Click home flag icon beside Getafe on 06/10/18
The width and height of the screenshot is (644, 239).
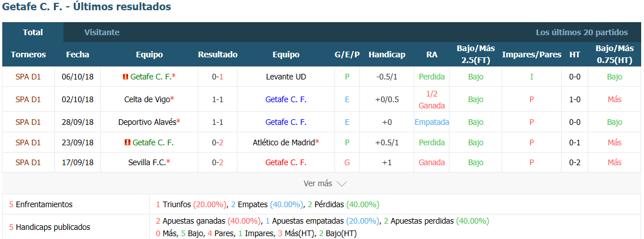(x=125, y=77)
